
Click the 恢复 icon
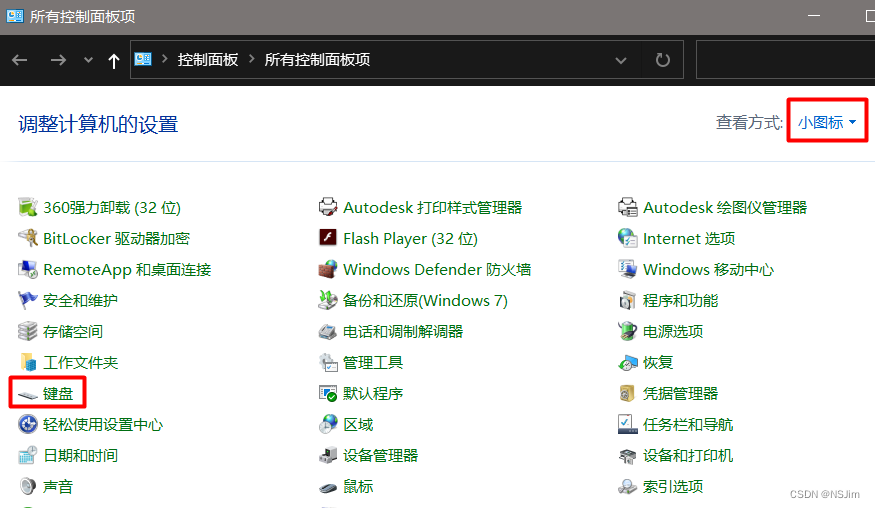[628, 362]
